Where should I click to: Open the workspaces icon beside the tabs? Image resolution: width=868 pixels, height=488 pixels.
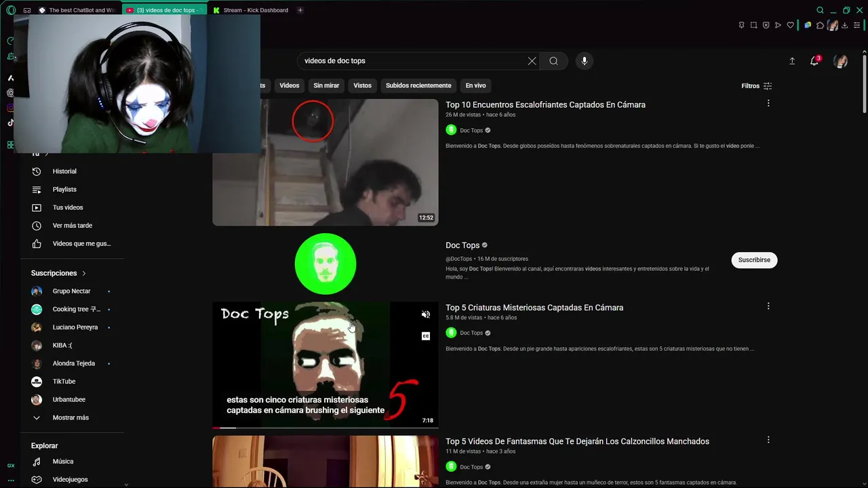(27, 10)
